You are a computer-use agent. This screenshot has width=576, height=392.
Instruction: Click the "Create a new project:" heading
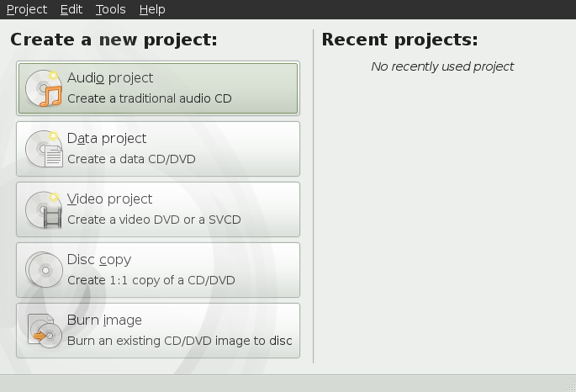pos(114,40)
